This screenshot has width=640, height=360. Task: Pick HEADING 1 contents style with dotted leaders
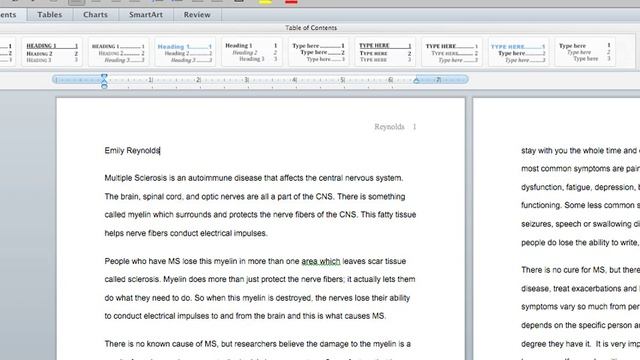click(118, 52)
